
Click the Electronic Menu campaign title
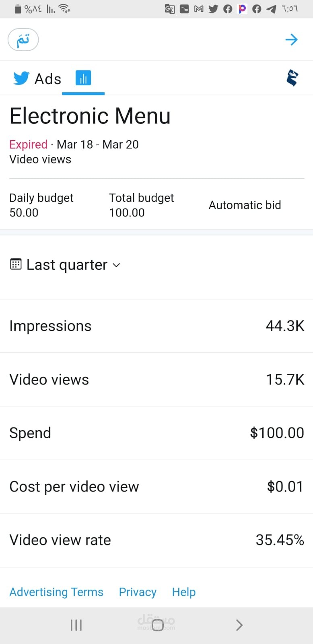[x=90, y=116]
